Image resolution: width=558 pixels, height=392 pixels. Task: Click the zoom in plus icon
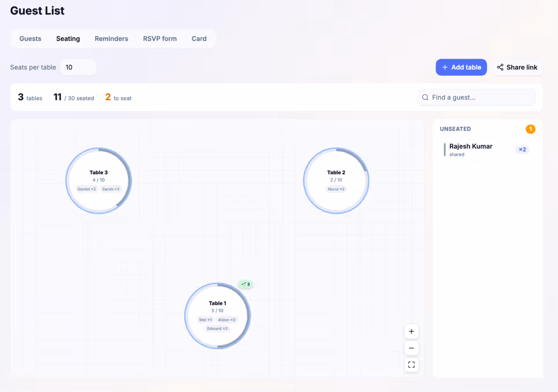tap(412, 331)
